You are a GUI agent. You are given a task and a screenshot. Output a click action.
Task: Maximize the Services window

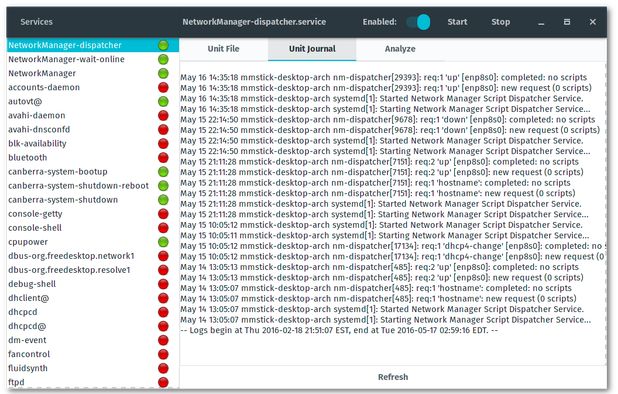pyautogui.click(x=567, y=22)
